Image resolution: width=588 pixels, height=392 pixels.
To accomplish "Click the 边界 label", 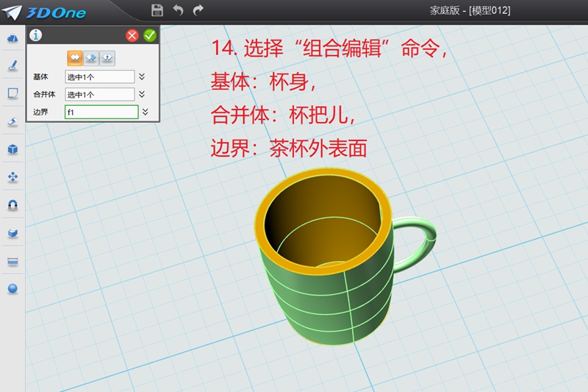I will (40, 113).
